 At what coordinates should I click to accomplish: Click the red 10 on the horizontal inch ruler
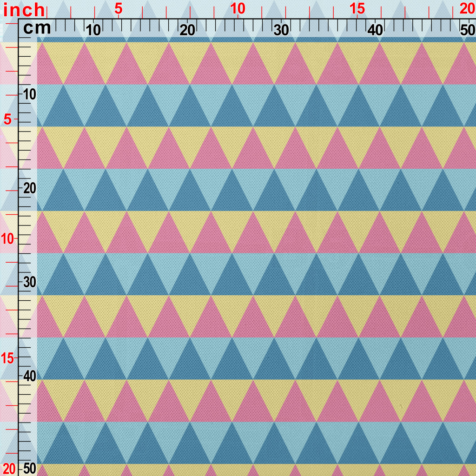coord(238,8)
